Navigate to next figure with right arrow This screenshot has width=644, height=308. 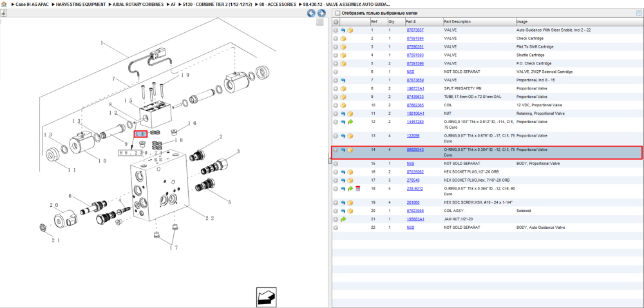(x=321, y=13)
